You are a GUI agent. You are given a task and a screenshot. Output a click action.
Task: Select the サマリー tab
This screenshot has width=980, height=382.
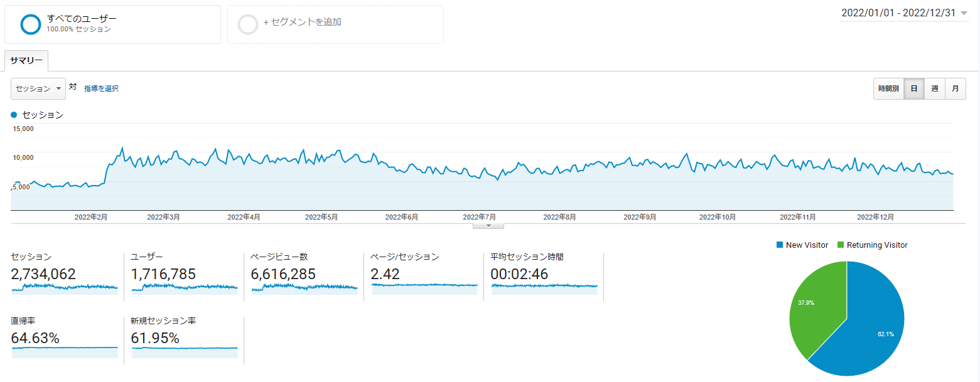click(x=26, y=61)
